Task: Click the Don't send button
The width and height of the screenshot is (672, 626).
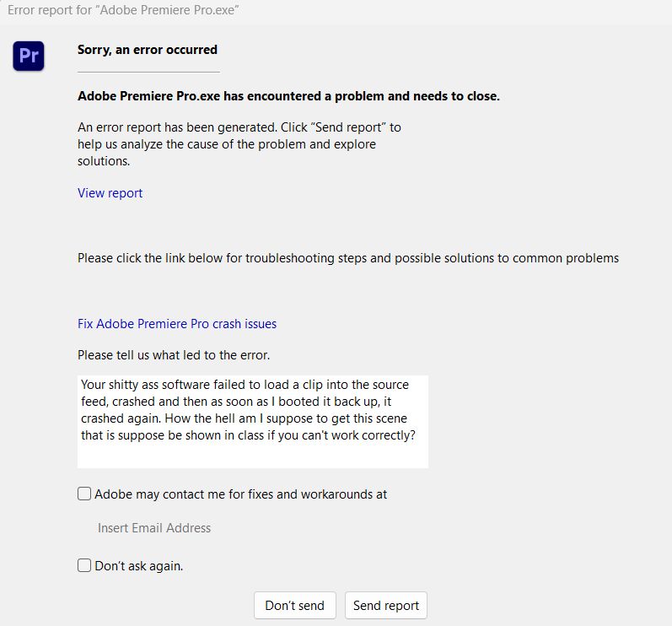Action: tap(295, 606)
